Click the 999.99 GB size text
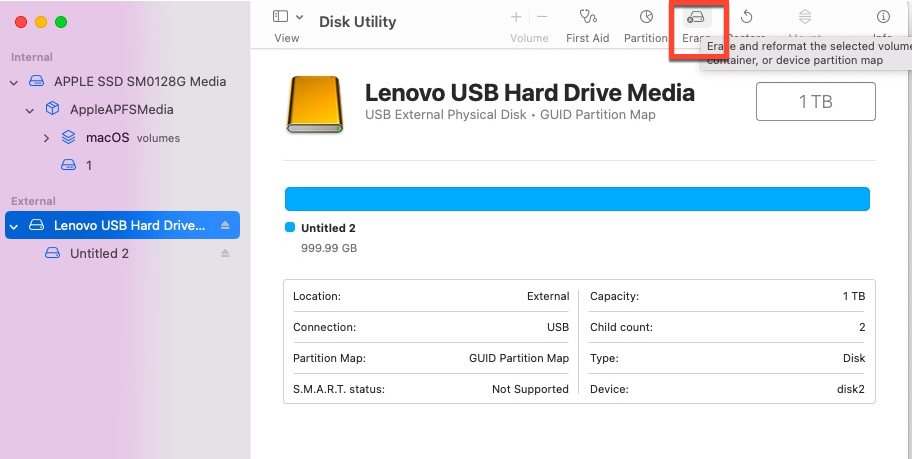The width and height of the screenshot is (912, 459). [x=329, y=248]
